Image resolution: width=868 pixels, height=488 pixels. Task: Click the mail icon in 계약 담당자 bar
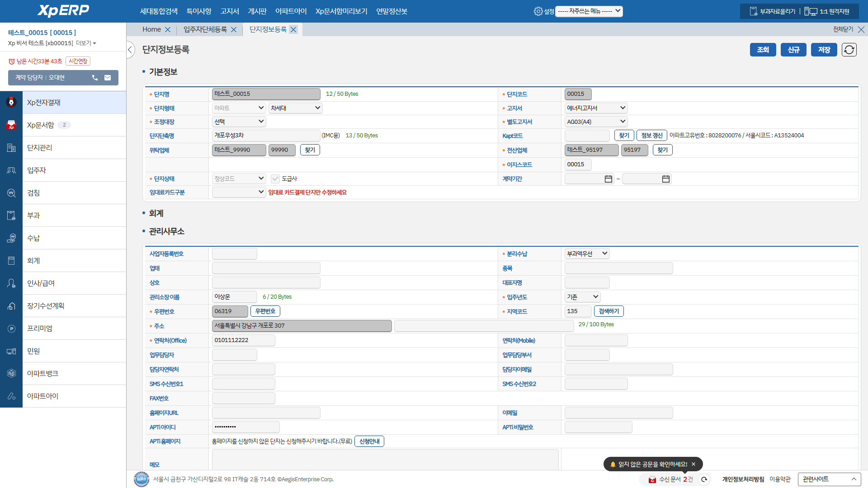108,78
